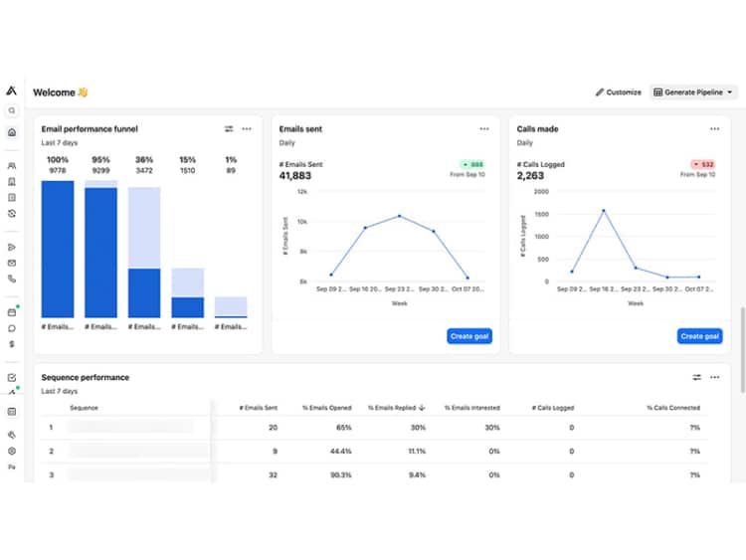Open filter settings for Sequence performance
The height and width of the screenshot is (560, 746).
(696, 377)
